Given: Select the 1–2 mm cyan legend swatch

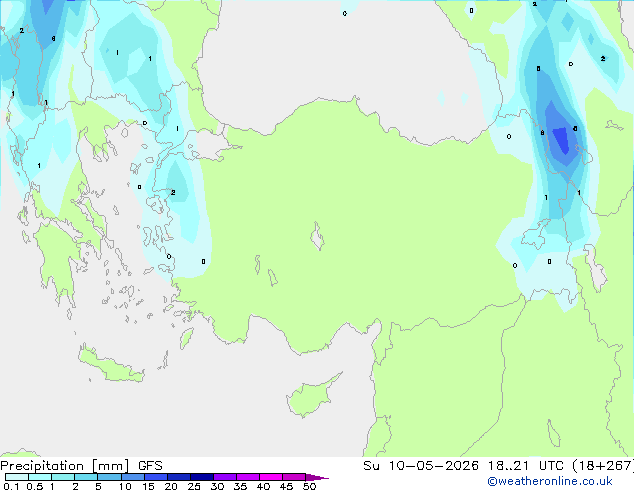Looking at the screenshot, I should [x=63, y=477].
